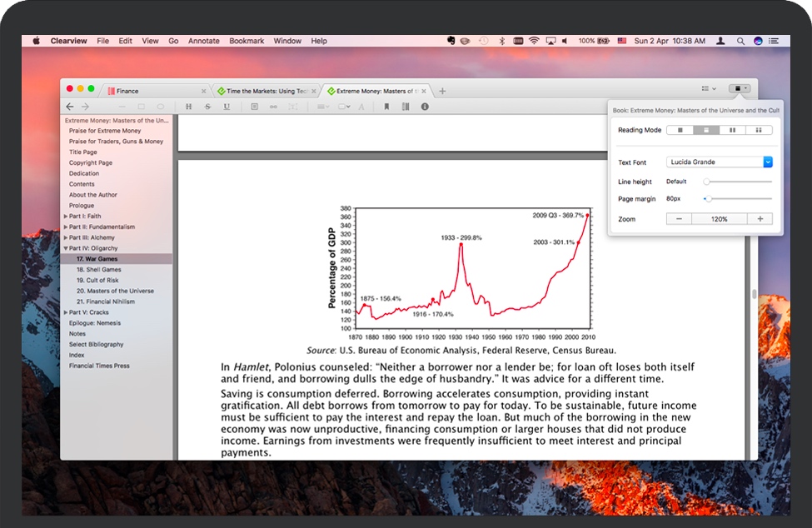Click the Line height slider
Screen dimensions: 812x528
[x=738, y=182]
